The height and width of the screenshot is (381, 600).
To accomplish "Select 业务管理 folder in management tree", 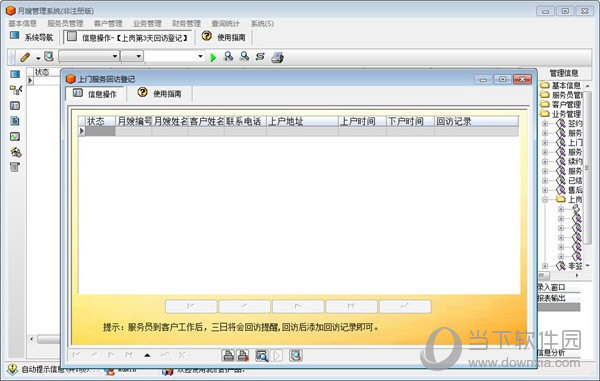I will point(566,114).
